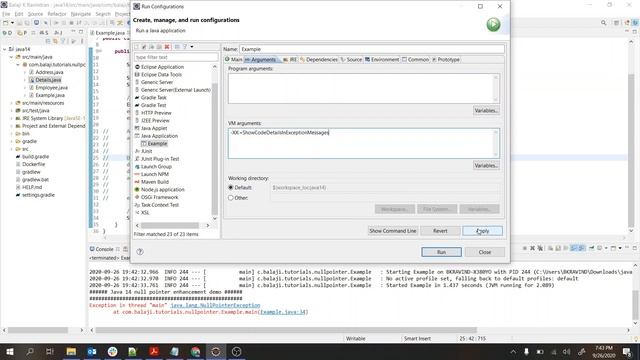Open the dropdown arrow beside the filter icon
Screen dimensions: 640x360
click(x=191, y=47)
